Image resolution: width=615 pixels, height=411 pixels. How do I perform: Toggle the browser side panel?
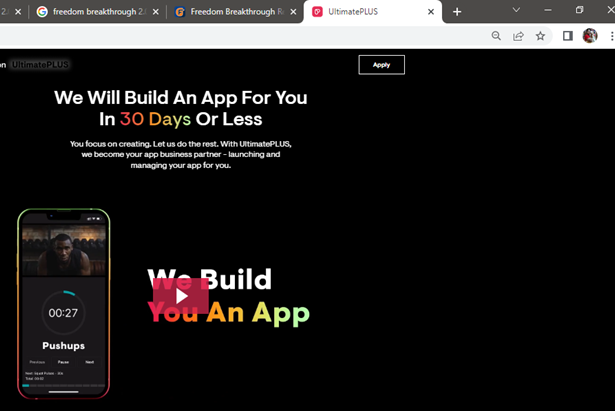point(568,36)
